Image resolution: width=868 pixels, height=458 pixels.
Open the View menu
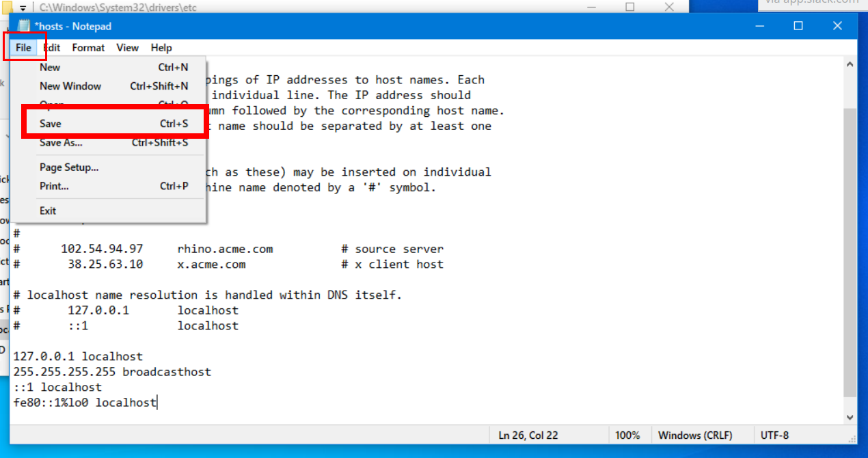(x=127, y=48)
